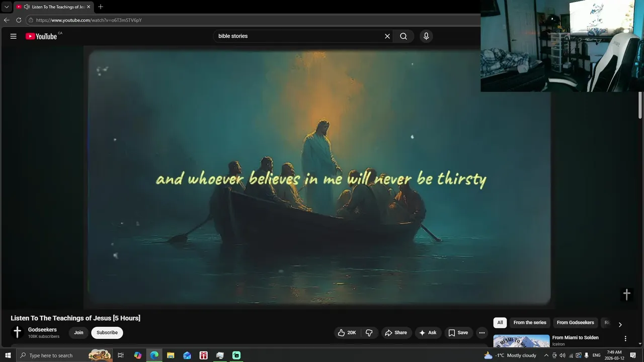Like the video with 20K likes
This screenshot has height=362, width=644.
347,333
